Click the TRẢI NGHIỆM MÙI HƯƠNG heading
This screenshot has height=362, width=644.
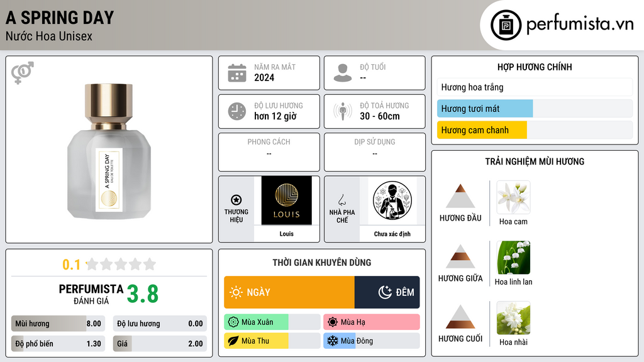[x=535, y=162]
